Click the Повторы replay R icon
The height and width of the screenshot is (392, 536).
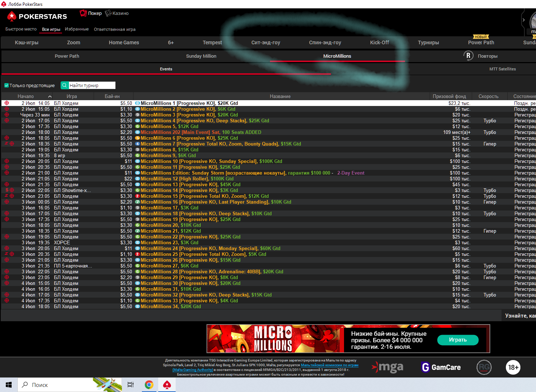(x=468, y=56)
